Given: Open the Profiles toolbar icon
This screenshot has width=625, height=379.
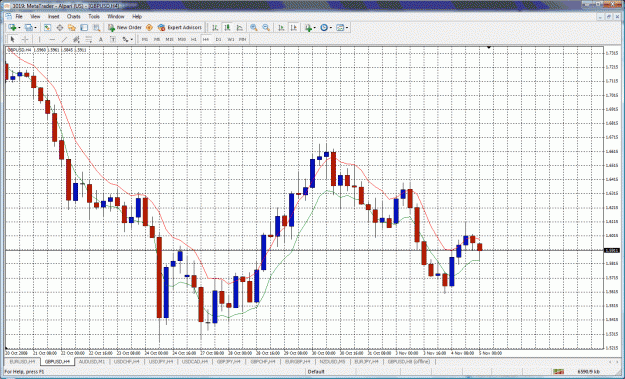Looking at the screenshot, I should click(x=28, y=27).
